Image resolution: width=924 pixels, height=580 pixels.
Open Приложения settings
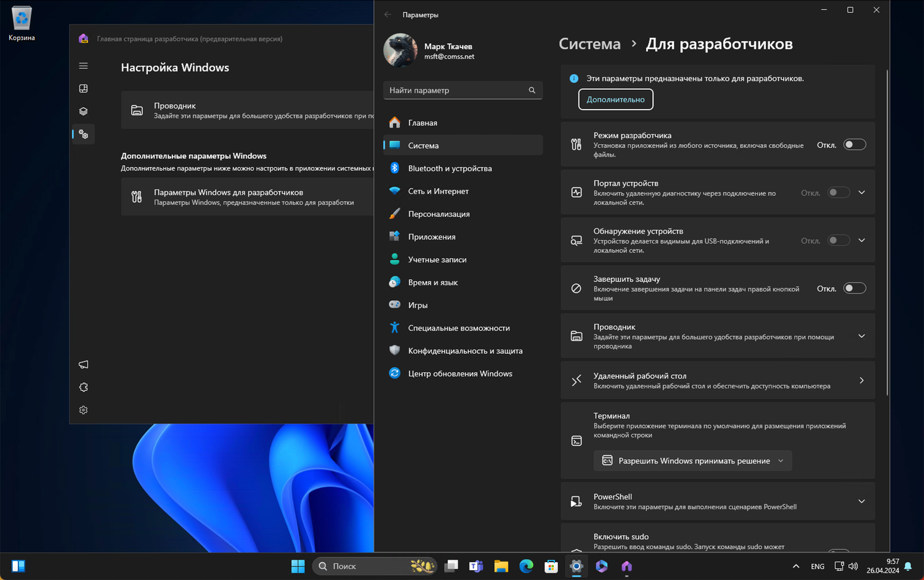coord(463,237)
